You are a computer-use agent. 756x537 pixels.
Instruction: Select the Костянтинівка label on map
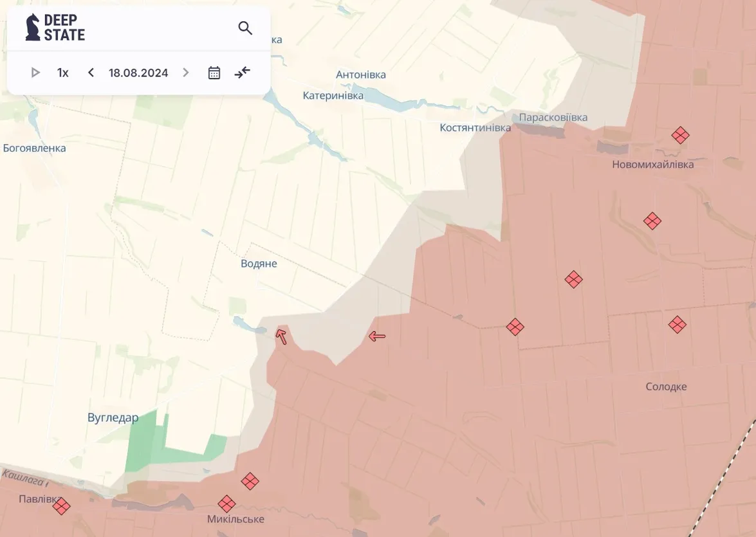pos(475,127)
